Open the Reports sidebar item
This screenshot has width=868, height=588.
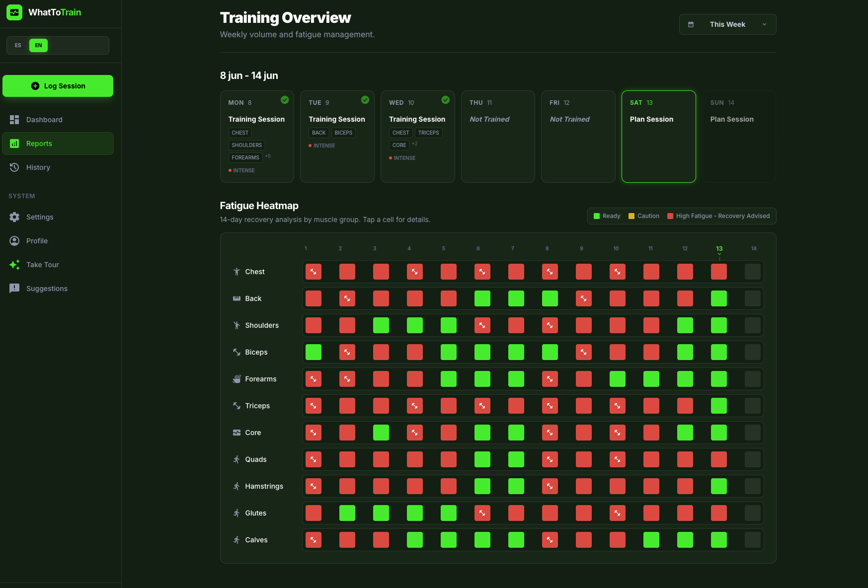[x=58, y=144]
